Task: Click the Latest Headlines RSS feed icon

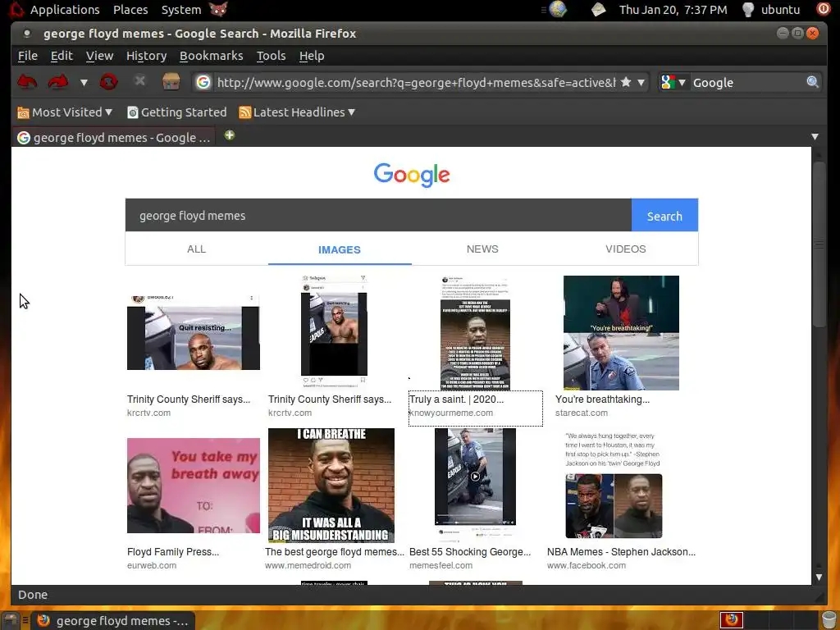Action: pos(244,112)
